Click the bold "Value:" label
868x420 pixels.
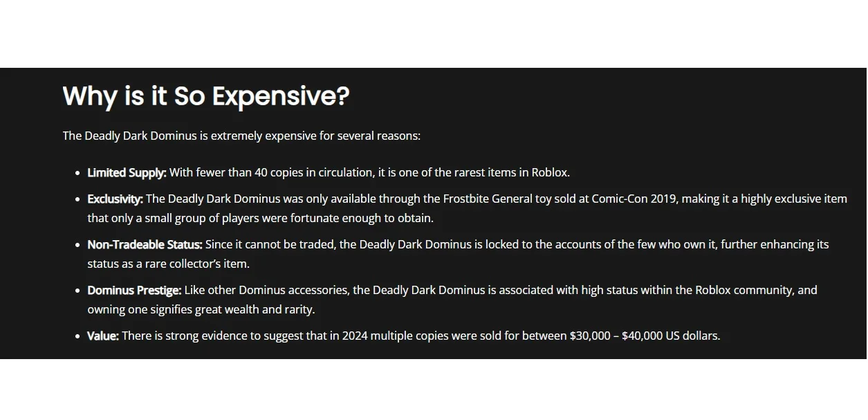(x=103, y=336)
